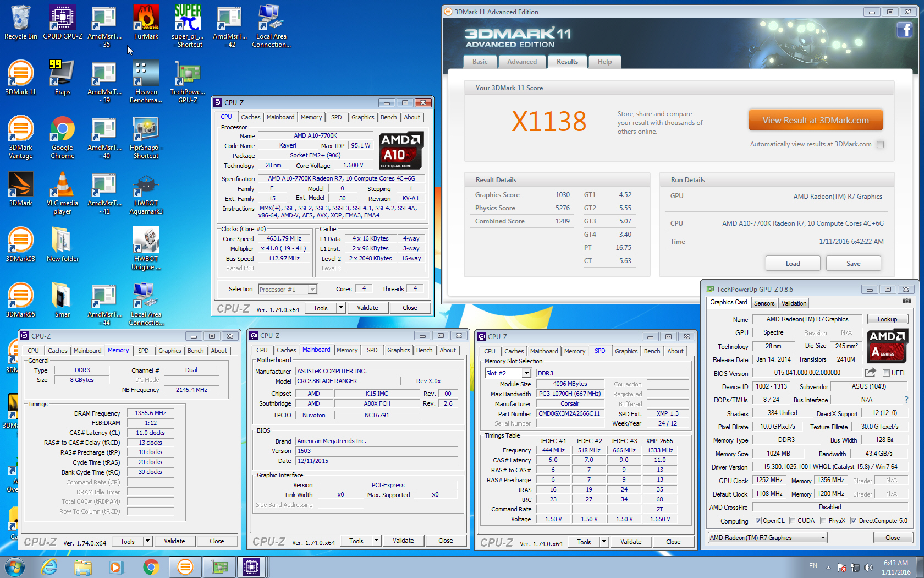Launch Fraps from the desktop

63,78
